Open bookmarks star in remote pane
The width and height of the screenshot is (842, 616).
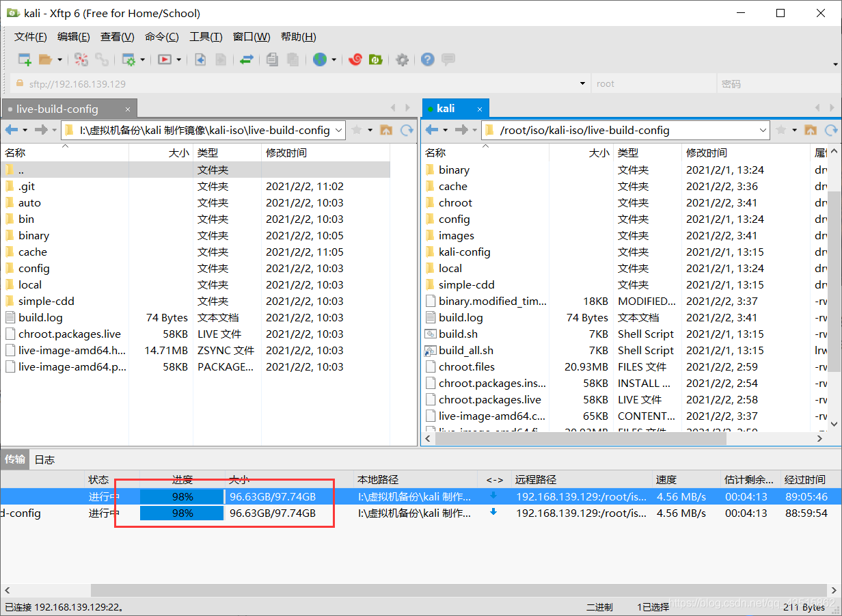pos(780,130)
